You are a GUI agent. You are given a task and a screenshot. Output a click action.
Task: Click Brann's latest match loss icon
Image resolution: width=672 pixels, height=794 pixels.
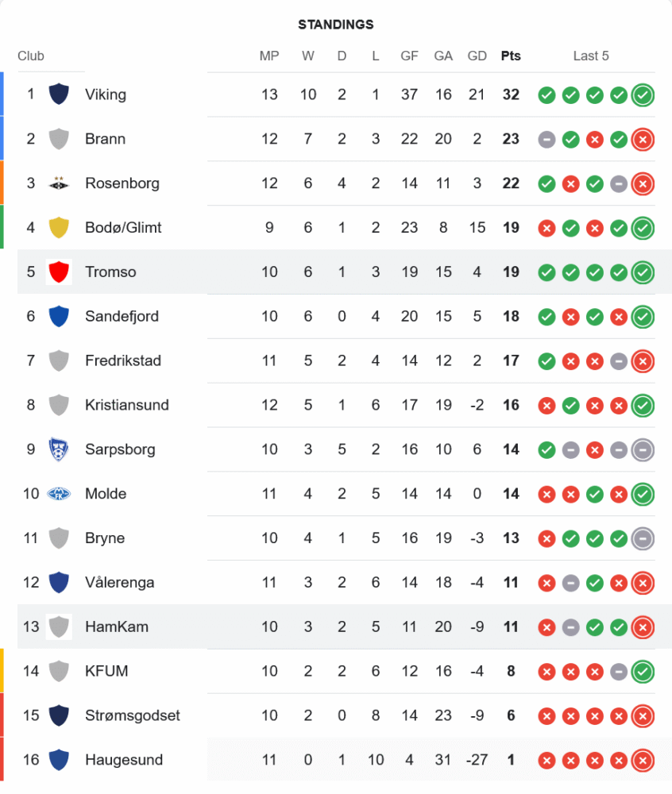click(x=643, y=140)
